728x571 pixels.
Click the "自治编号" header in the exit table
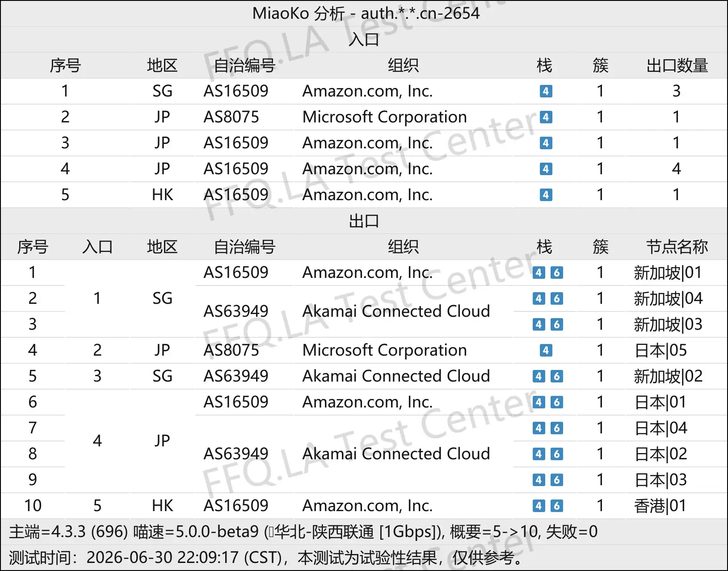244,247
